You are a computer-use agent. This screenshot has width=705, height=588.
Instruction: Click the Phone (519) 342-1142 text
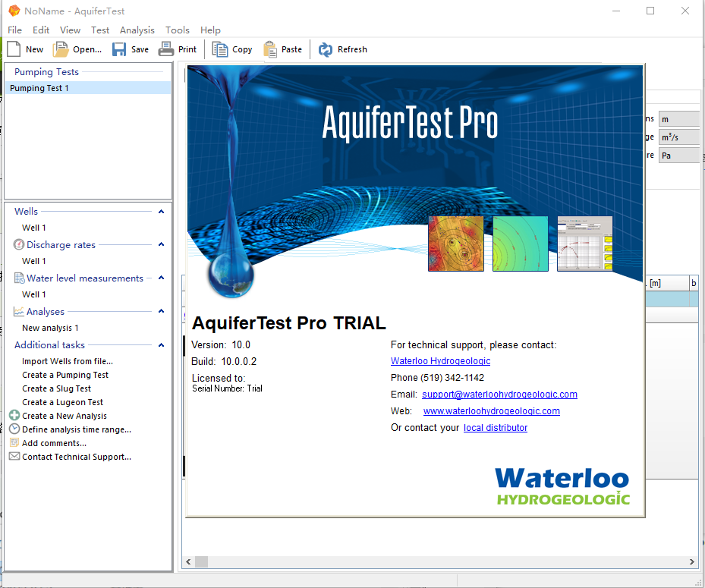point(437,378)
